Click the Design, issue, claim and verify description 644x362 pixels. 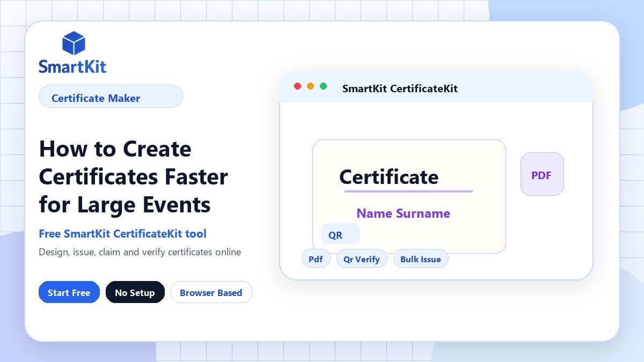pyautogui.click(x=140, y=252)
